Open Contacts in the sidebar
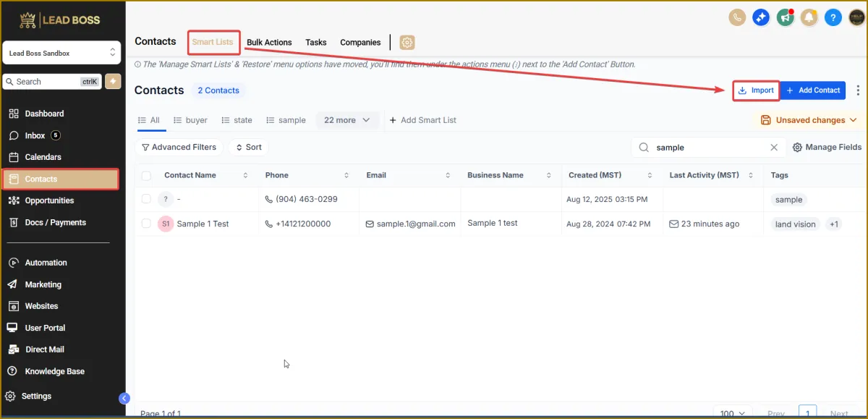 pos(61,179)
